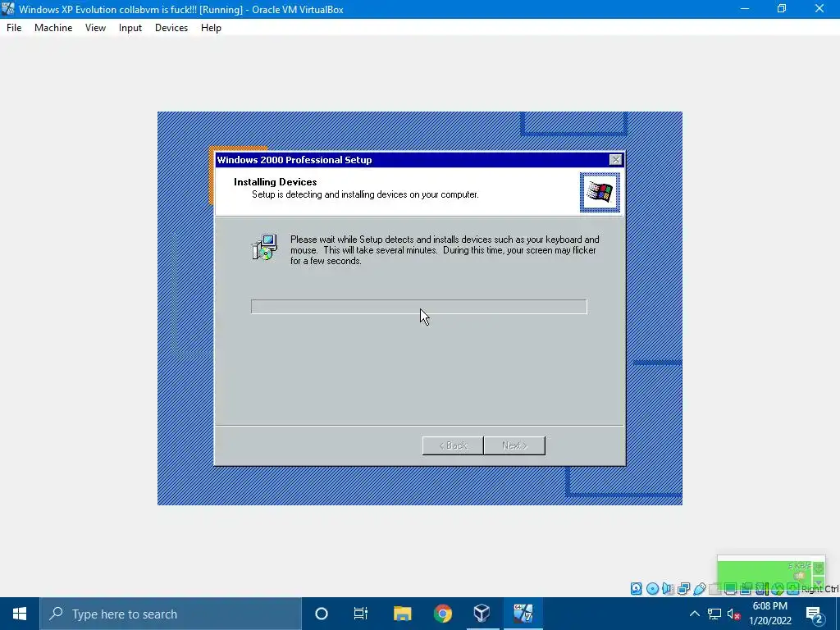Click the Installing Devices progress bar
Image resolution: width=840 pixels, height=630 pixels.
click(x=419, y=307)
